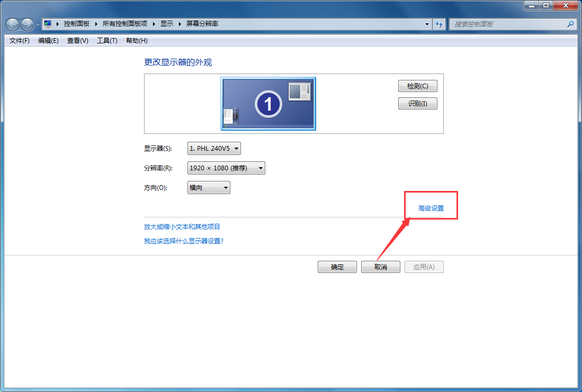Open the recent pages arrow next to Forward
The height and width of the screenshot is (392, 582).
pyautogui.click(x=38, y=25)
